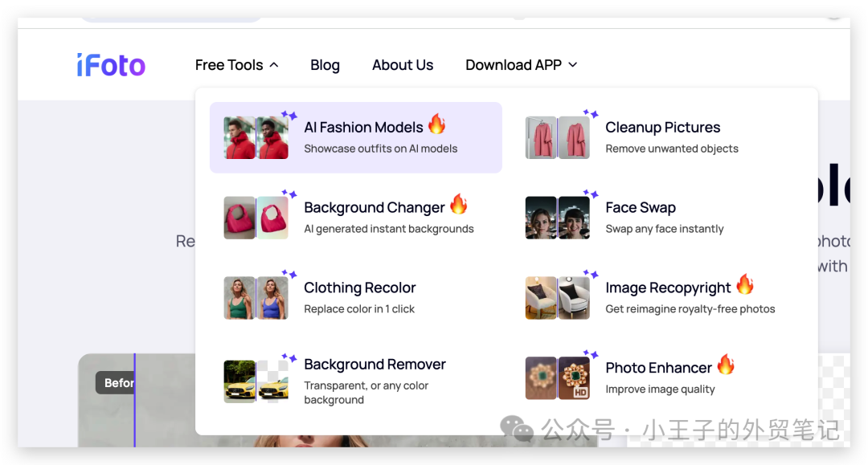868x465 pixels.
Task: Click the HD badge on Photo Enhancer thumbnail
Action: click(580, 392)
